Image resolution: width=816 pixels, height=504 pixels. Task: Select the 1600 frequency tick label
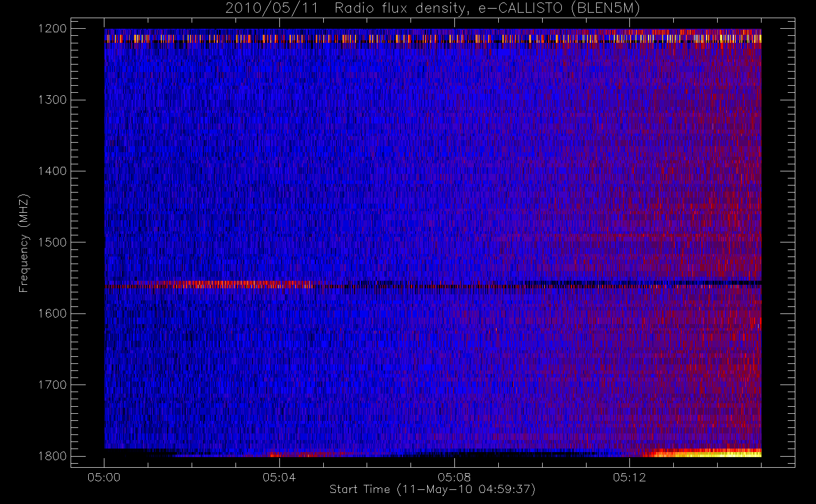(52, 313)
